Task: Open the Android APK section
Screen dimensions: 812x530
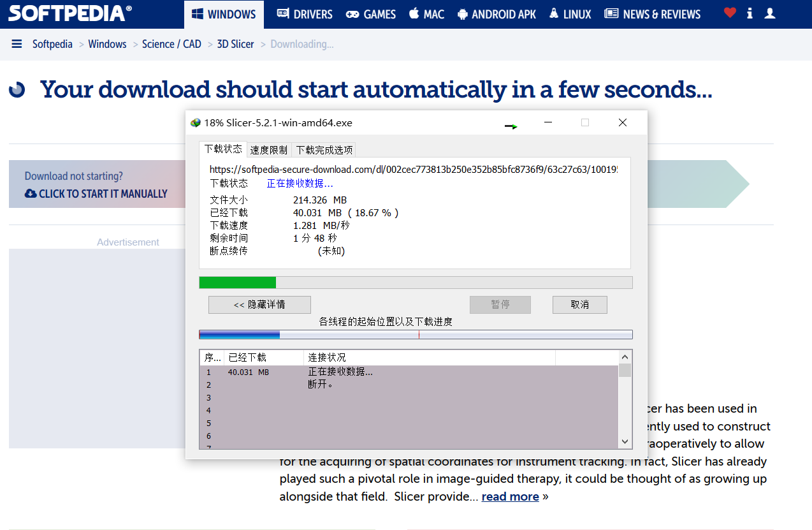Action: tap(497, 14)
